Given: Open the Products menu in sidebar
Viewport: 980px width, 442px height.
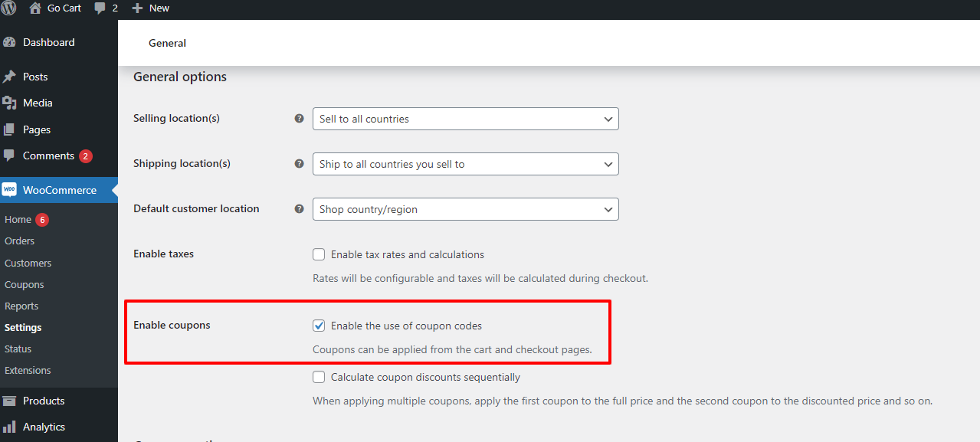Looking at the screenshot, I should tap(44, 401).
